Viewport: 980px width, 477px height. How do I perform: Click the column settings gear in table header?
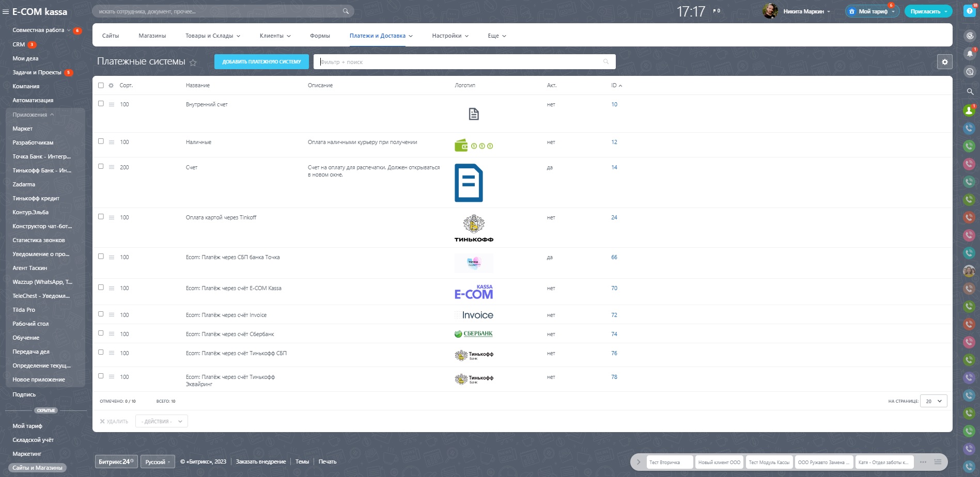[111, 86]
